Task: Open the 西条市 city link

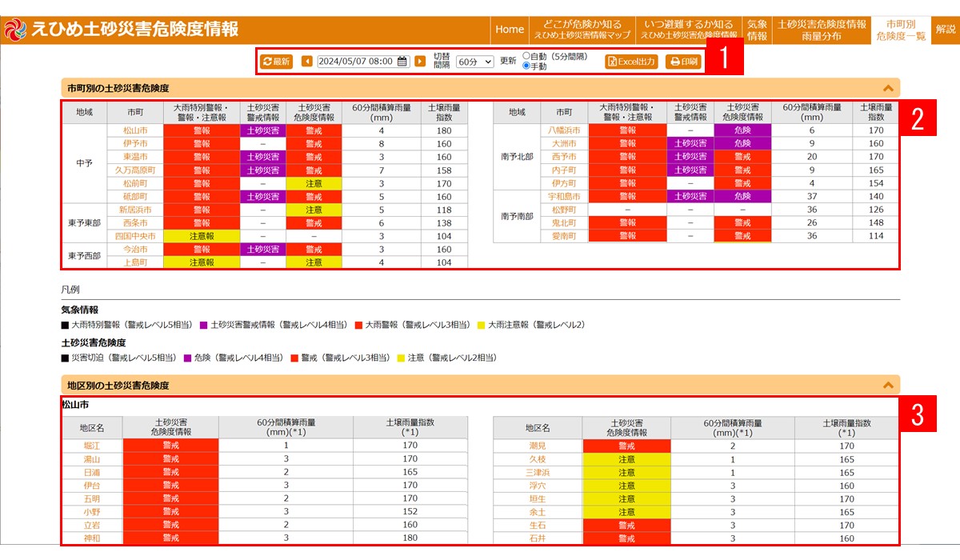Action: pyautogui.click(x=135, y=223)
